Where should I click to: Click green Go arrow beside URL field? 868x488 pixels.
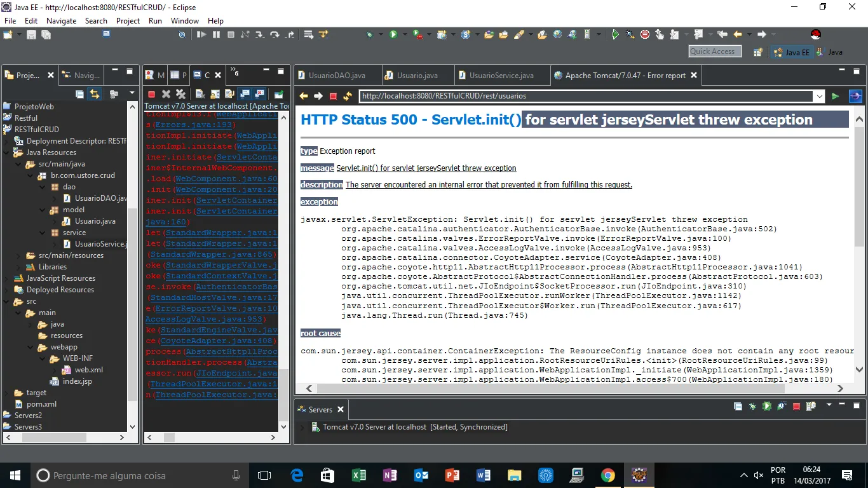pyautogui.click(x=835, y=97)
